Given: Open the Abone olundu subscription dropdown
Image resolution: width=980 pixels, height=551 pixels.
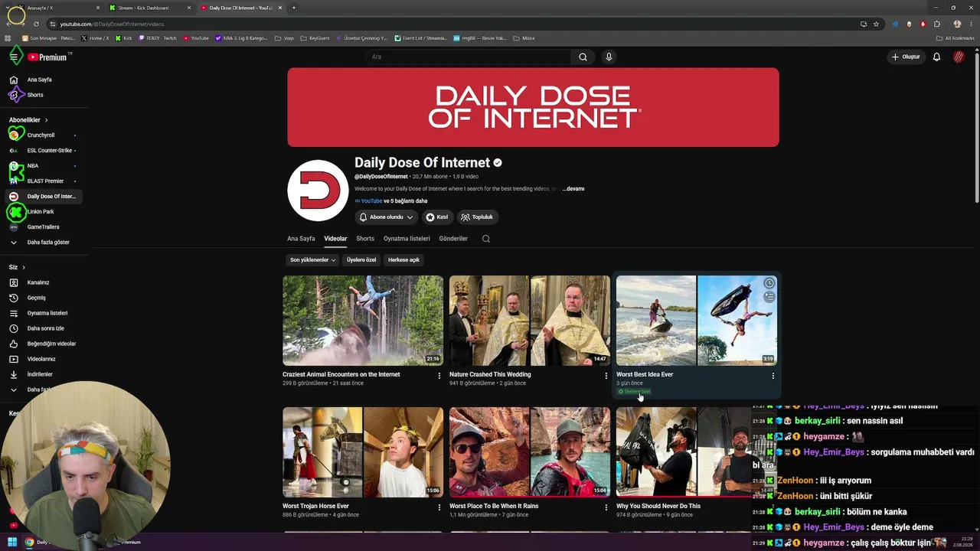Looking at the screenshot, I should (386, 217).
